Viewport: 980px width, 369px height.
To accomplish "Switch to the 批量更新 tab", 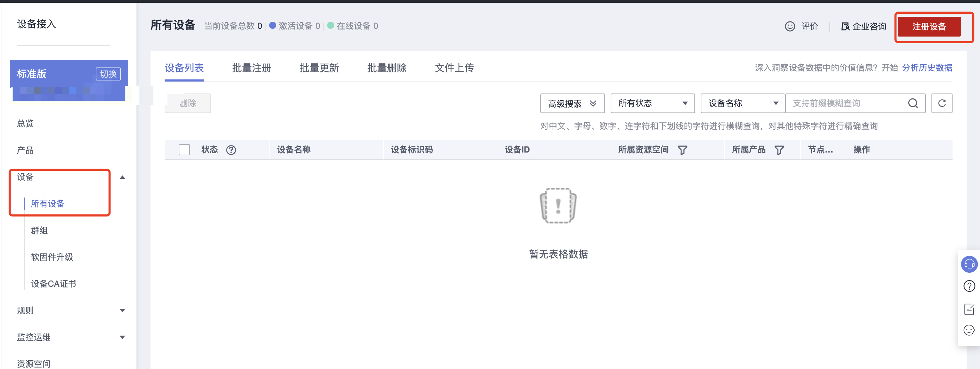I will [x=319, y=68].
